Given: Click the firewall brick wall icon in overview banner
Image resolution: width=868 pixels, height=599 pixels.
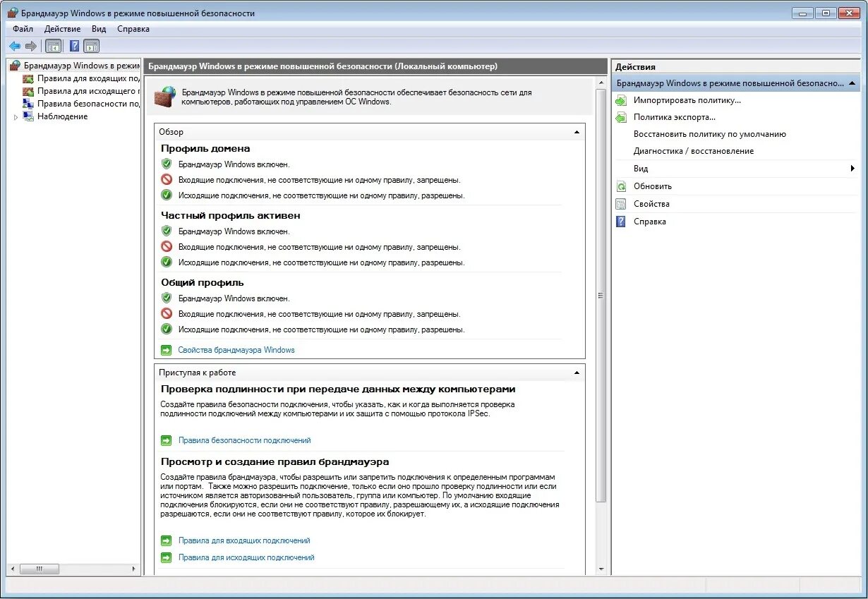Looking at the screenshot, I should [x=165, y=96].
